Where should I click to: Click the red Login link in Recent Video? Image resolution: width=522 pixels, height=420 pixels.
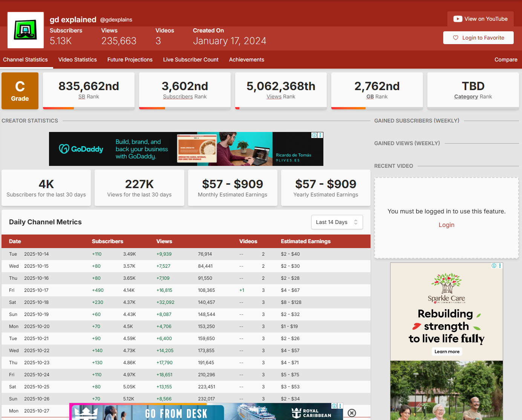(x=446, y=225)
